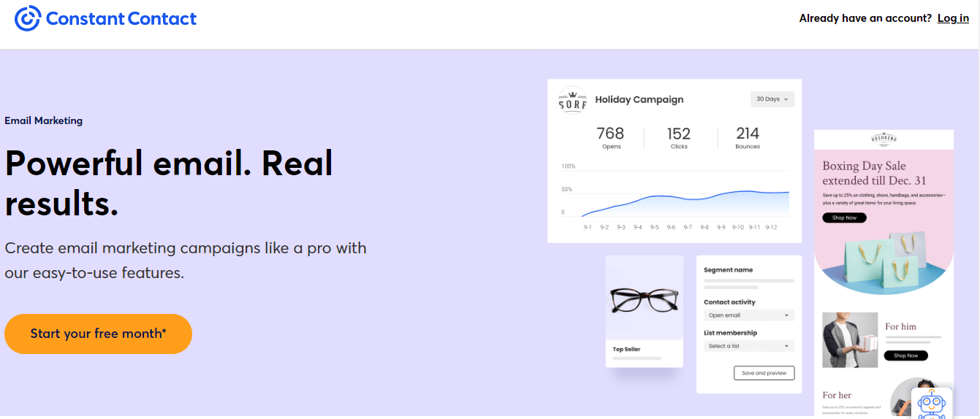Click Start your free month button
980x419 pixels.
click(98, 334)
